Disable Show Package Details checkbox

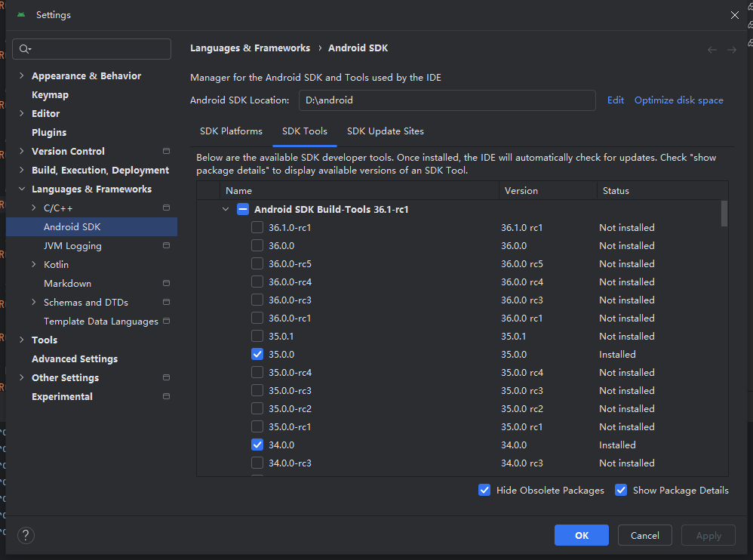pyautogui.click(x=621, y=491)
